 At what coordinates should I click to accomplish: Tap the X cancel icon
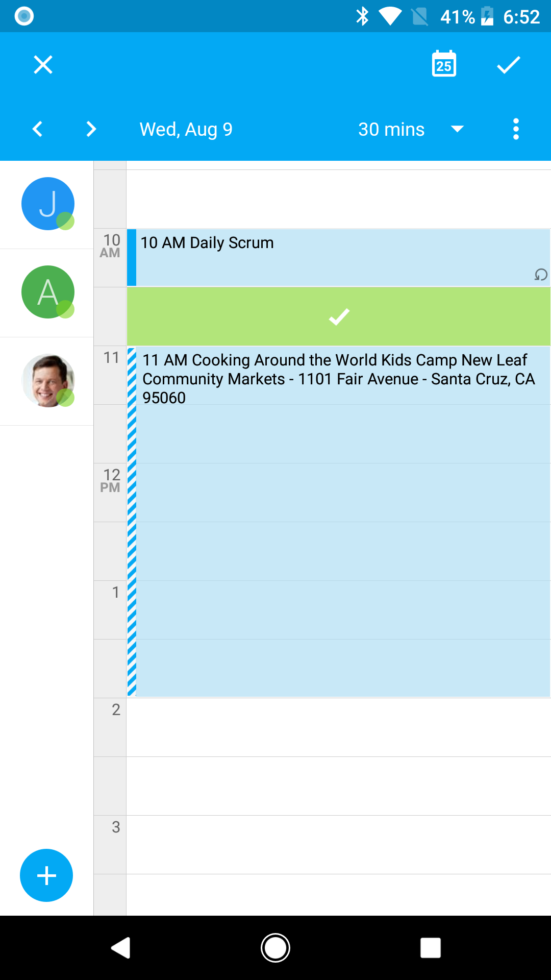click(x=43, y=65)
